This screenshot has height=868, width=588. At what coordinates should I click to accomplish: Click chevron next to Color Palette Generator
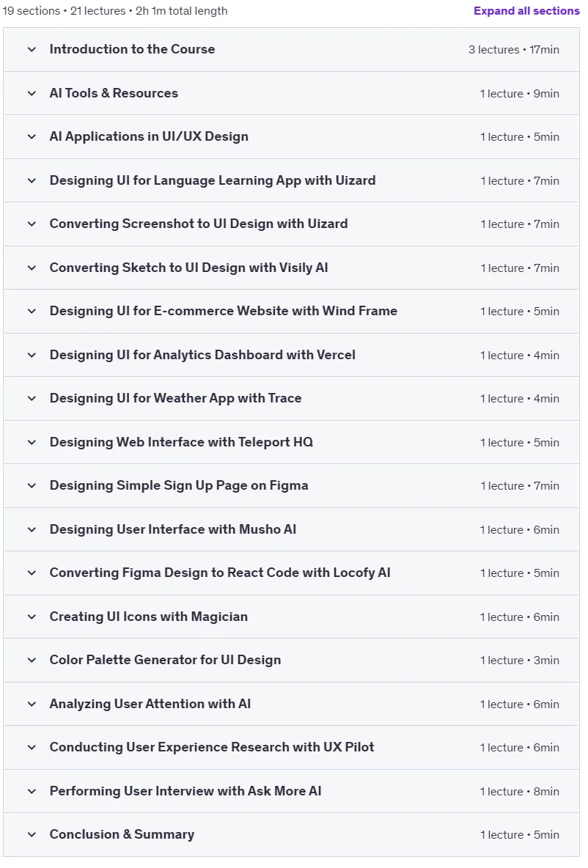coord(32,660)
